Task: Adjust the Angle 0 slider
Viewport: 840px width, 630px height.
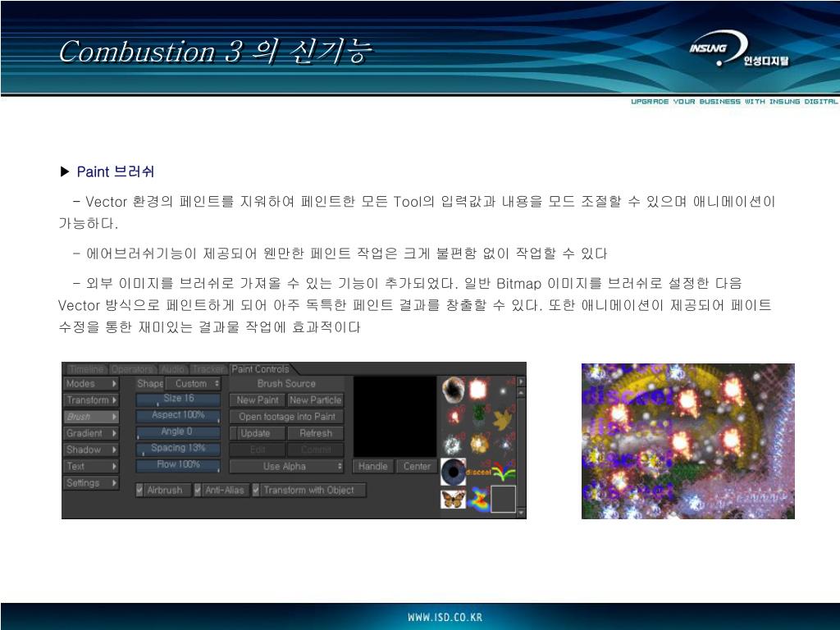Action: click(178, 432)
